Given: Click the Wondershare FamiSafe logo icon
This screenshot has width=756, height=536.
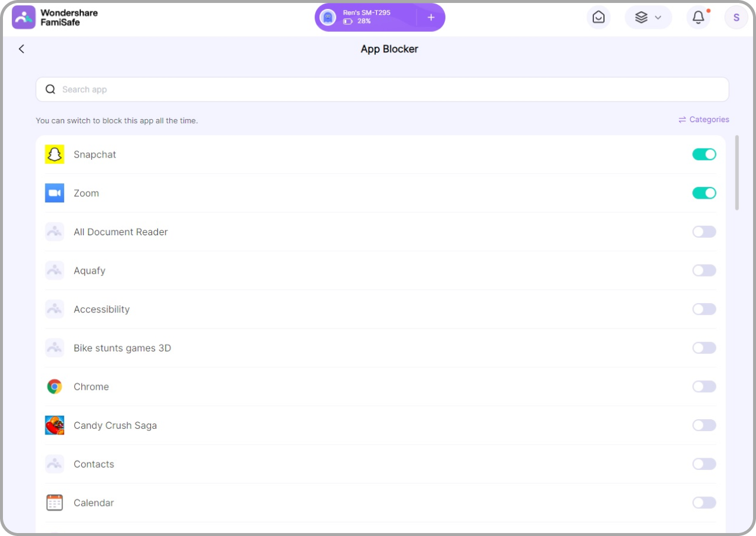Looking at the screenshot, I should point(24,18).
